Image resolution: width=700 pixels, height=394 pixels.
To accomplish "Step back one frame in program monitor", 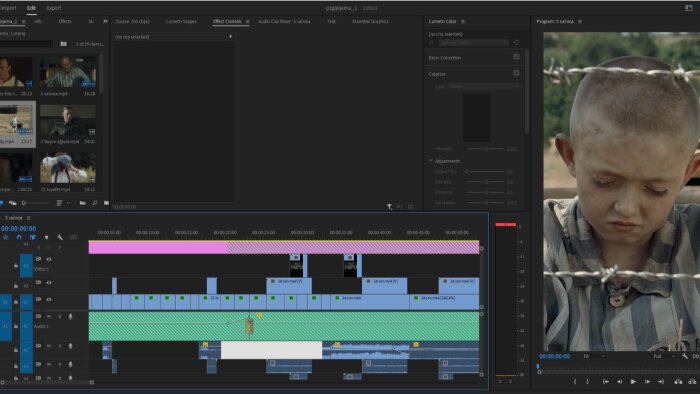I will 619,382.
